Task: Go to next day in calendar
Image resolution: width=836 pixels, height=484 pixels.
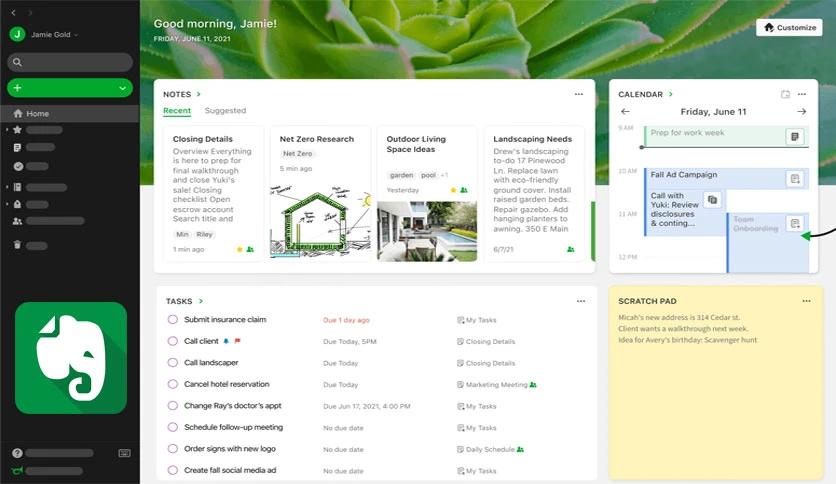Action: (x=801, y=111)
